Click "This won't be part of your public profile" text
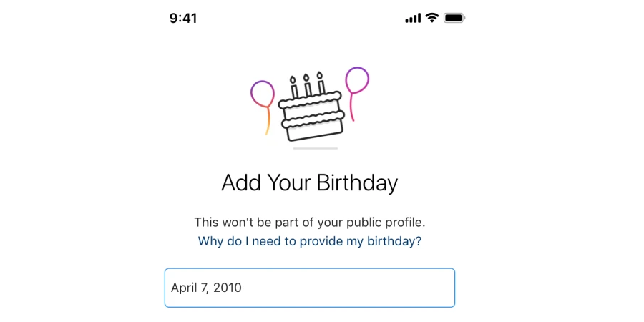This screenshot has height=322, width=644. coord(309,223)
